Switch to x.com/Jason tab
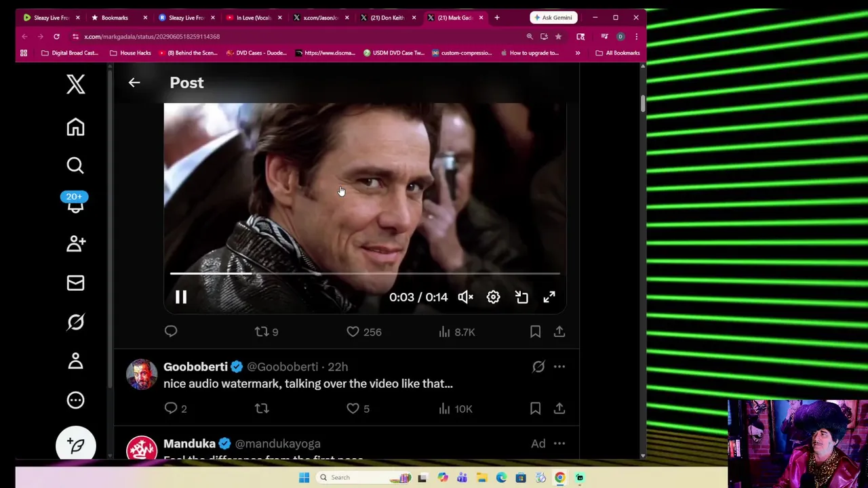Image resolution: width=868 pixels, height=488 pixels. (x=321, y=18)
